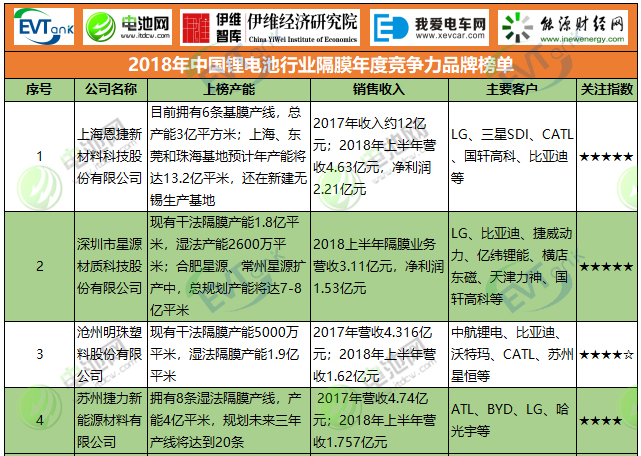Select the 公司名称 column header
This screenshot has width=641, height=456.
[x=110, y=89]
